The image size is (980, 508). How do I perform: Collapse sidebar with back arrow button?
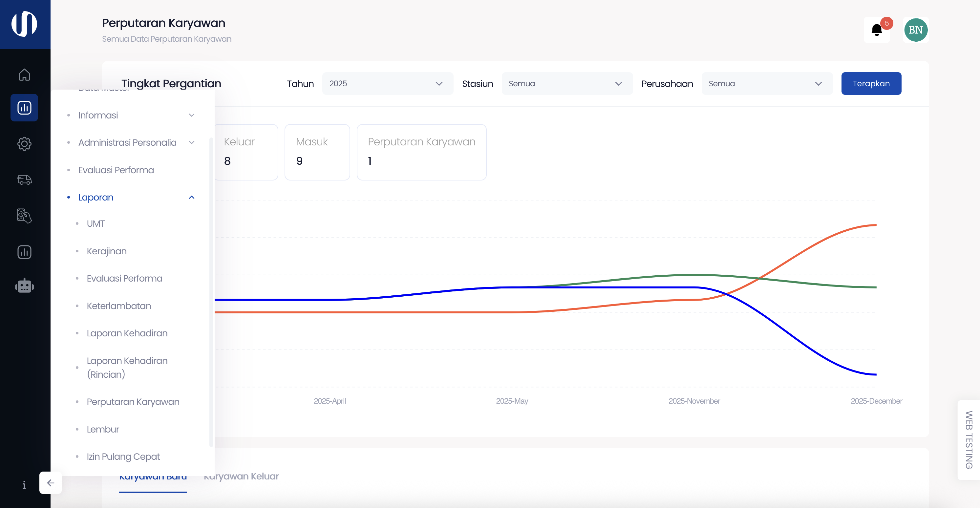(50, 482)
